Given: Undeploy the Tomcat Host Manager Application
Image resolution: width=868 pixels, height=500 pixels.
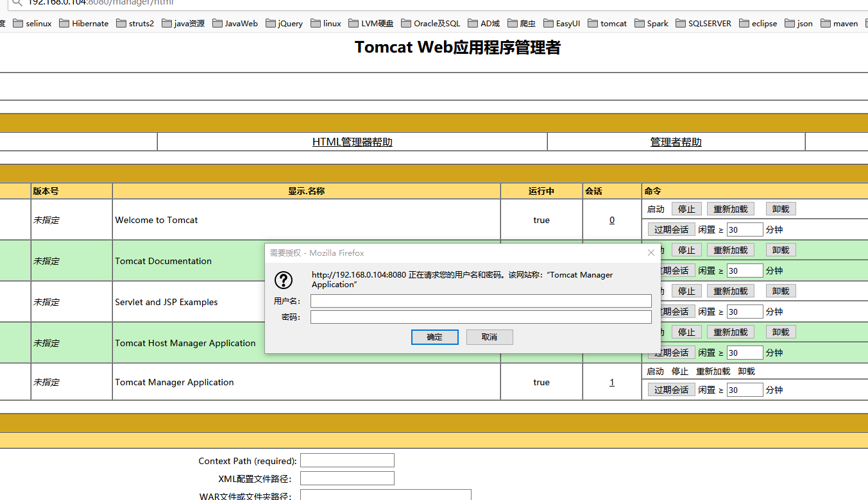Looking at the screenshot, I should [x=781, y=332].
